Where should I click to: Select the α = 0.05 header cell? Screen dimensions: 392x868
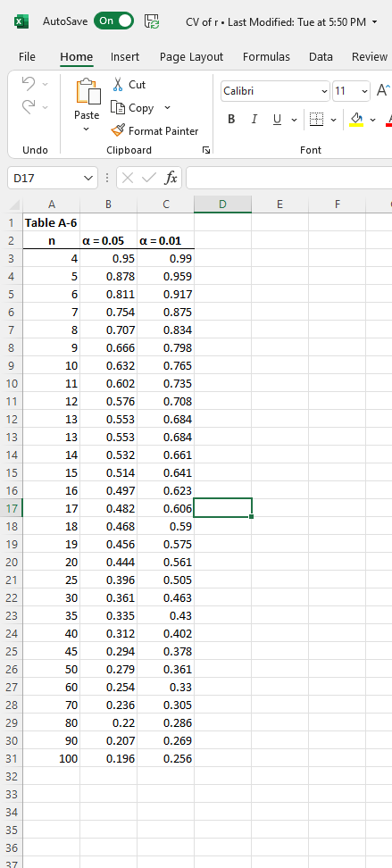(x=109, y=241)
